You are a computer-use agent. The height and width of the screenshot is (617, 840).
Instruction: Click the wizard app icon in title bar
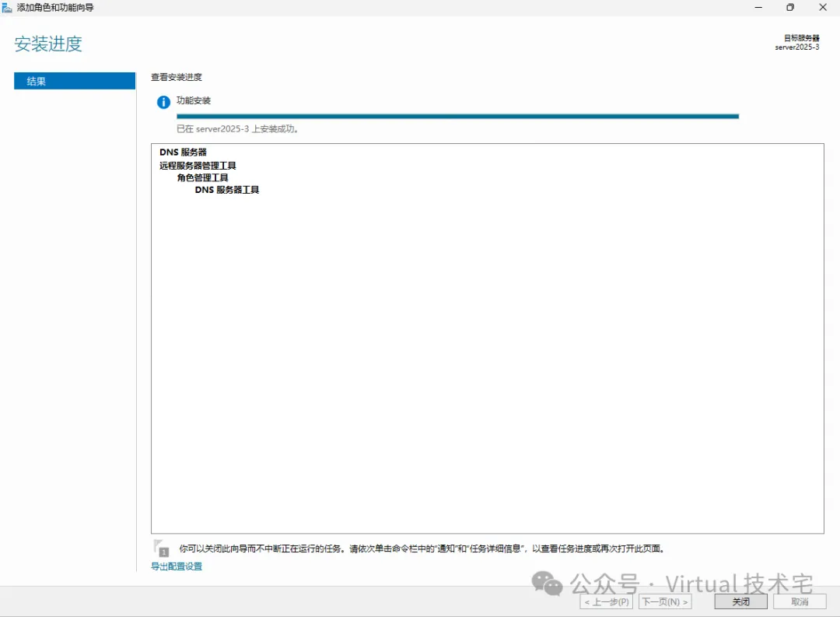[6, 8]
